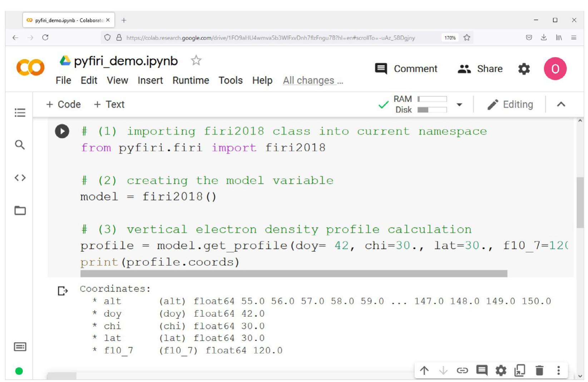This screenshot has width=588, height=382.
Task: Open the Insert menu
Action: pyautogui.click(x=150, y=80)
